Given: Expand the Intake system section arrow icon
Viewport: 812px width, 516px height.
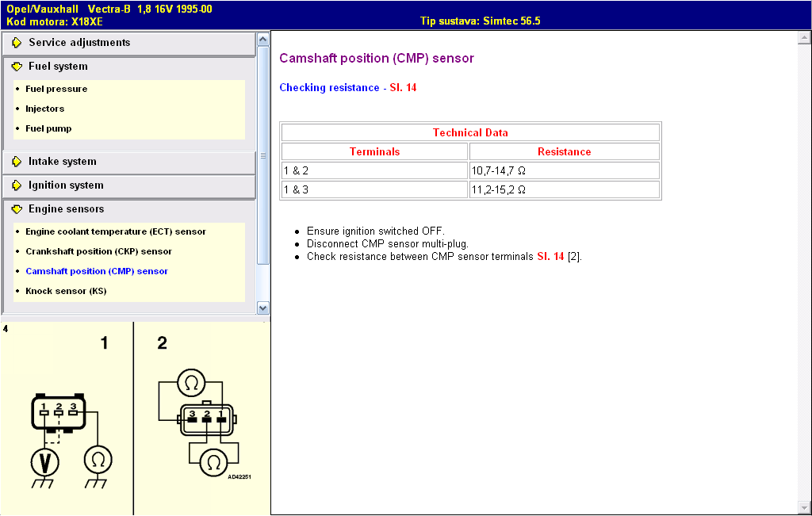Looking at the screenshot, I should (x=17, y=162).
